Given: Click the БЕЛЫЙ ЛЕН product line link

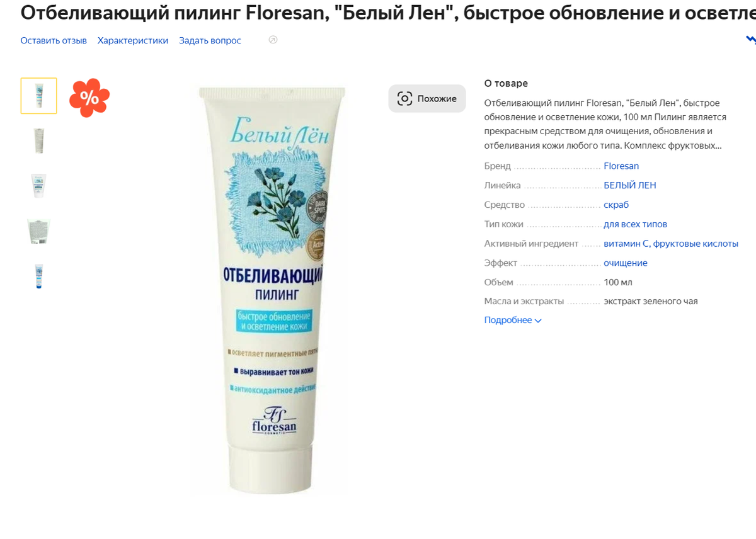Looking at the screenshot, I should [x=630, y=185].
